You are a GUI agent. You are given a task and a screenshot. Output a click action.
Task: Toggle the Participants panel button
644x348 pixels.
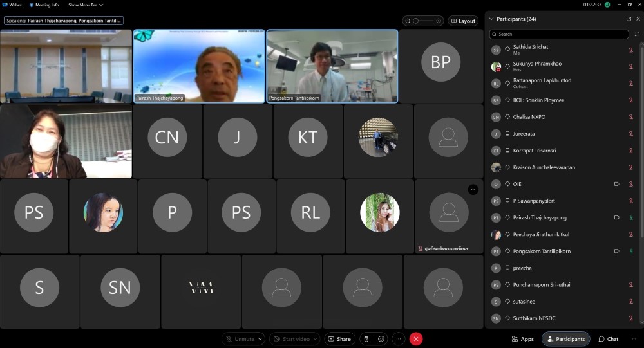[x=566, y=339]
